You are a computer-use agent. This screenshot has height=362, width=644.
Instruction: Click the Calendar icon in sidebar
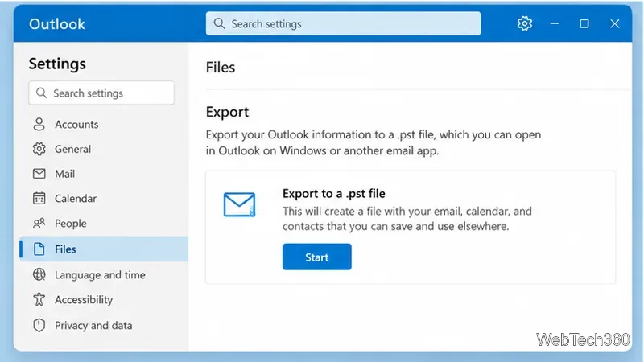[x=39, y=198]
